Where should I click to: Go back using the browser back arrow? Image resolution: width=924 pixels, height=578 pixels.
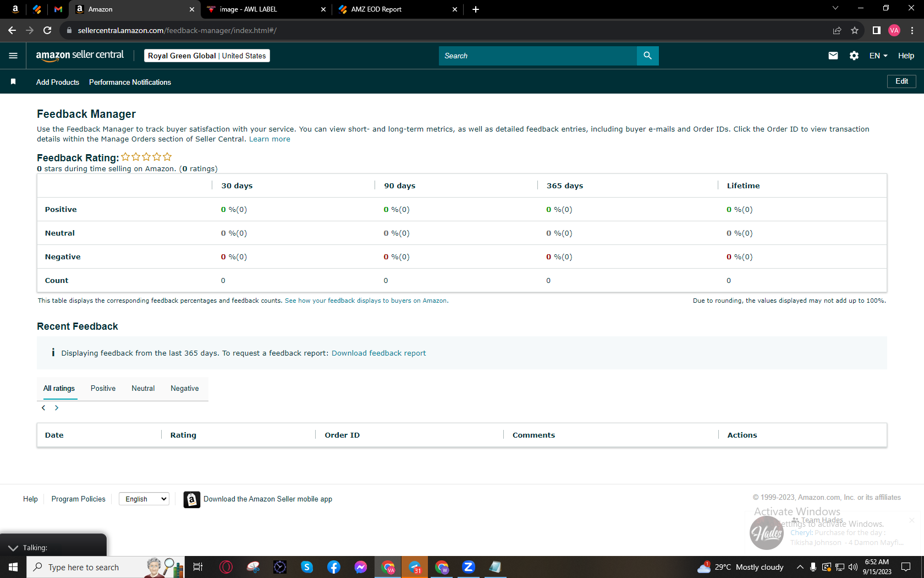click(12, 30)
